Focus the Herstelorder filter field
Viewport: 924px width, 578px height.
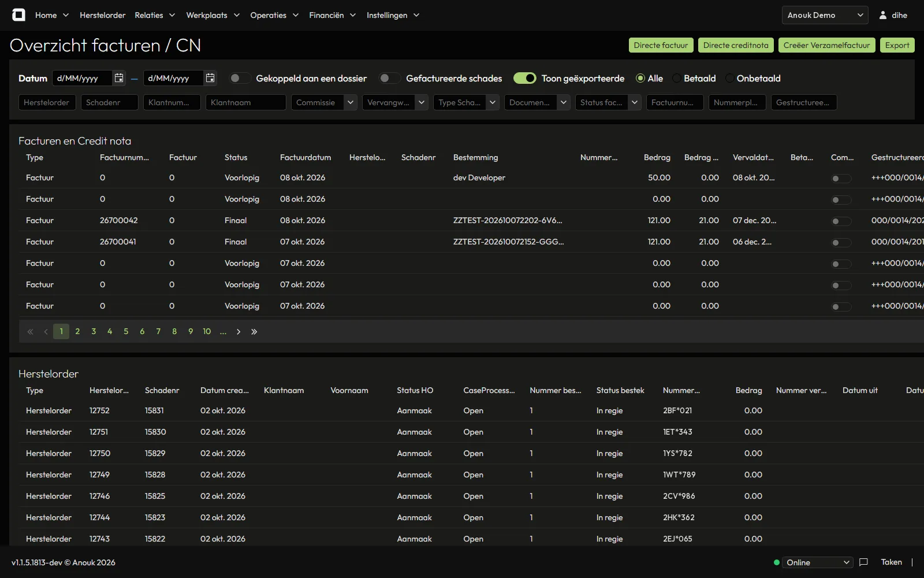pyautogui.click(x=47, y=102)
